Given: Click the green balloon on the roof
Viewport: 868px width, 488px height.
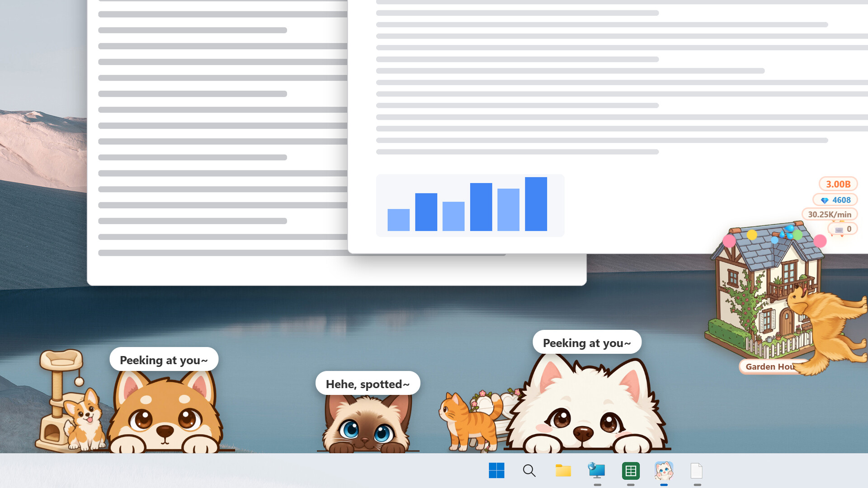Looking at the screenshot, I should (797, 235).
